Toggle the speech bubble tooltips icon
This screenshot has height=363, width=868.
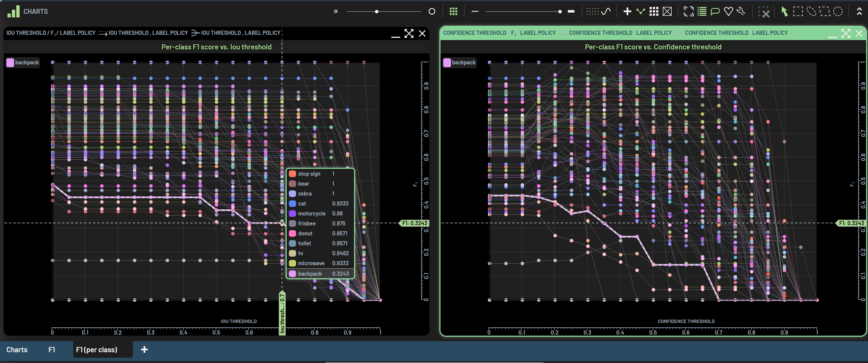[715, 11]
